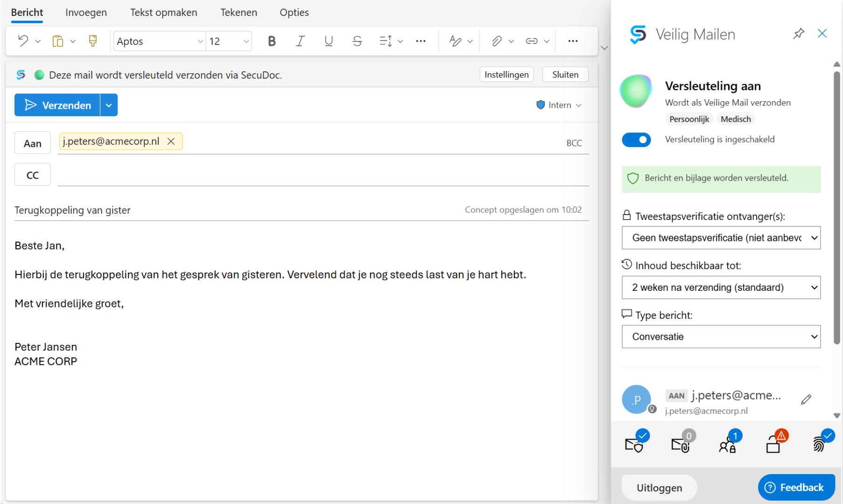Image resolution: width=843 pixels, height=504 pixels.
Task: Pin the Veilig Mailen panel
Action: click(x=799, y=34)
